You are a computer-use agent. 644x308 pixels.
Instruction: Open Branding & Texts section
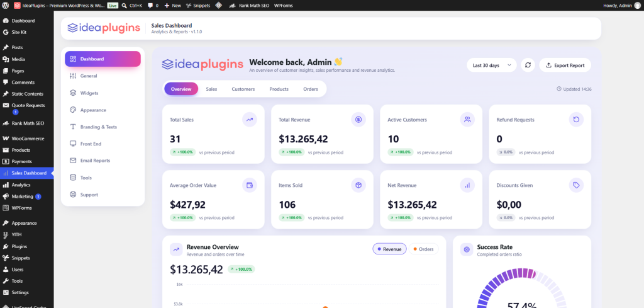(103, 127)
